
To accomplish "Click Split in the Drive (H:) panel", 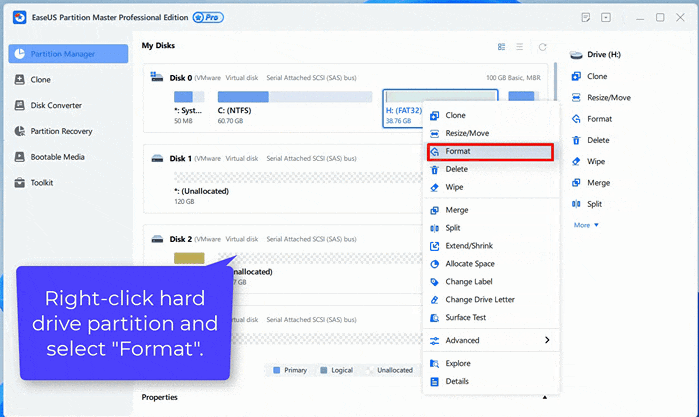I will click(x=587, y=204).
